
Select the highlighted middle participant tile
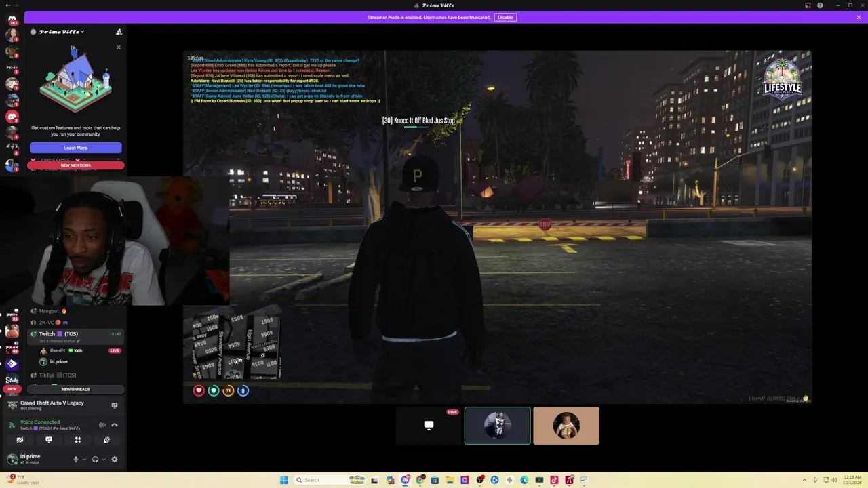tap(497, 426)
